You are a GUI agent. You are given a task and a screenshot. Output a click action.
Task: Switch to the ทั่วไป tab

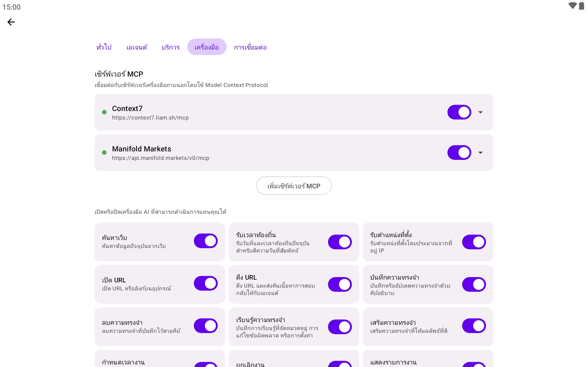104,47
